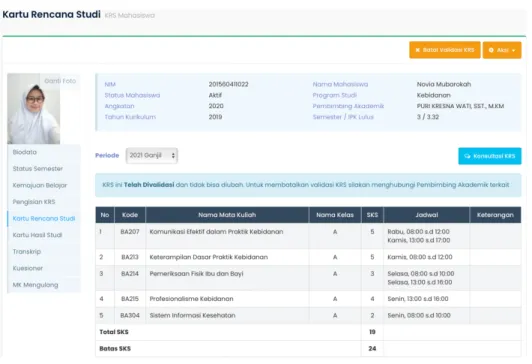Open the Aksi dropdown caret
This screenshot has height=364, width=532.
click(514, 51)
